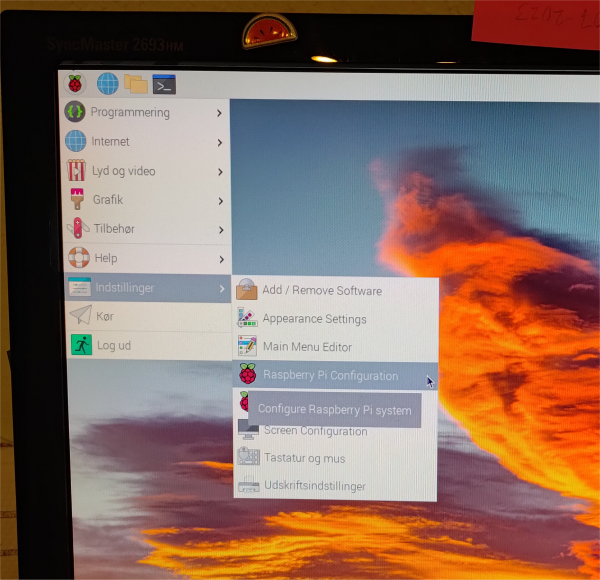Open Udskriftsindstillinger printer settings
This screenshot has width=600, height=580.
(x=314, y=486)
